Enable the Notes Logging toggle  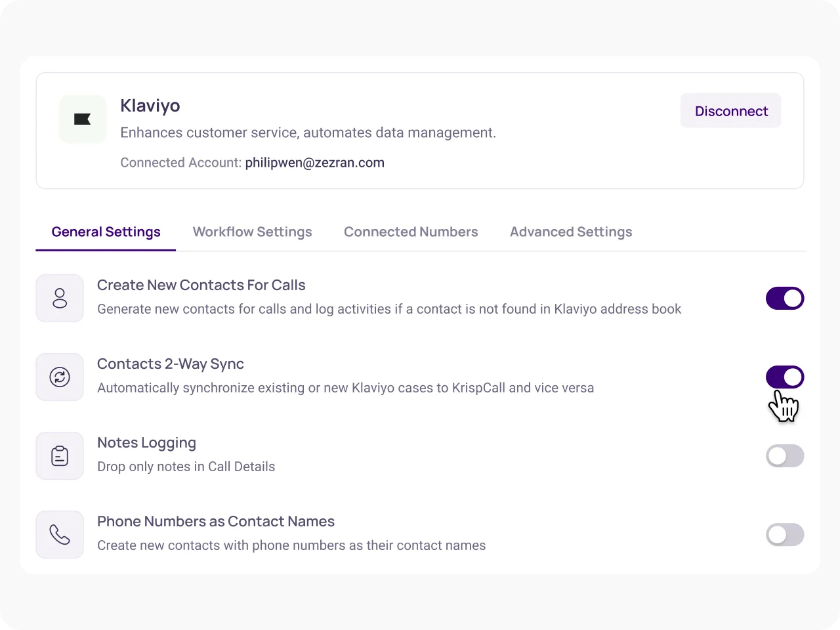(x=785, y=456)
